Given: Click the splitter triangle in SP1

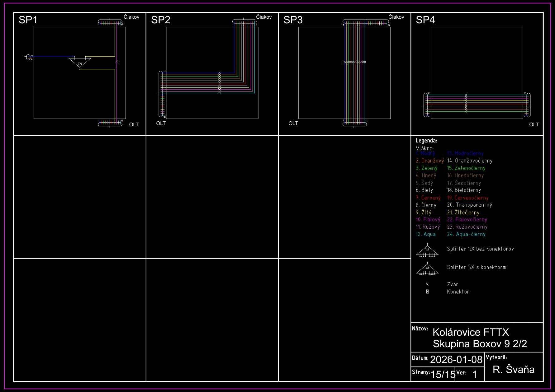Looking at the screenshot, I should (80, 62).
